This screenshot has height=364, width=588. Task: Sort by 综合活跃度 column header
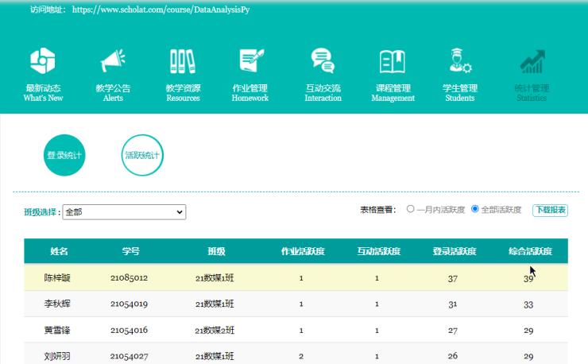click(530, 251)
